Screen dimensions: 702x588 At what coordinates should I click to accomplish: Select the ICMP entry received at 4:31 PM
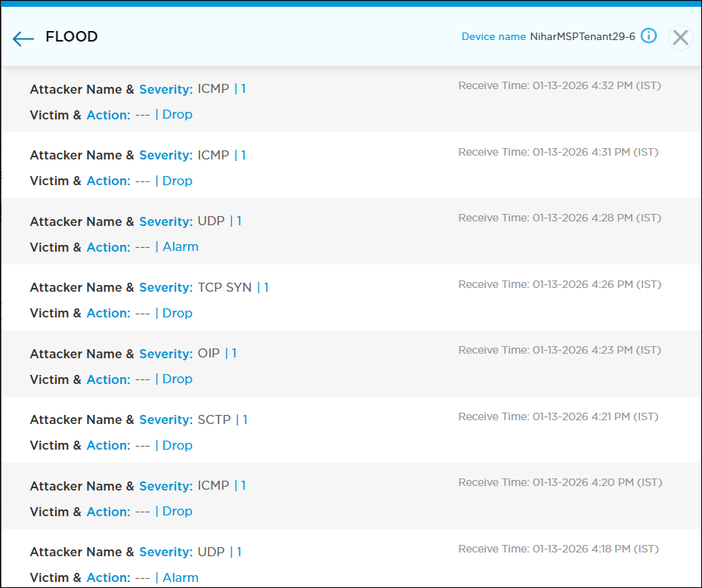click(213, 155)
